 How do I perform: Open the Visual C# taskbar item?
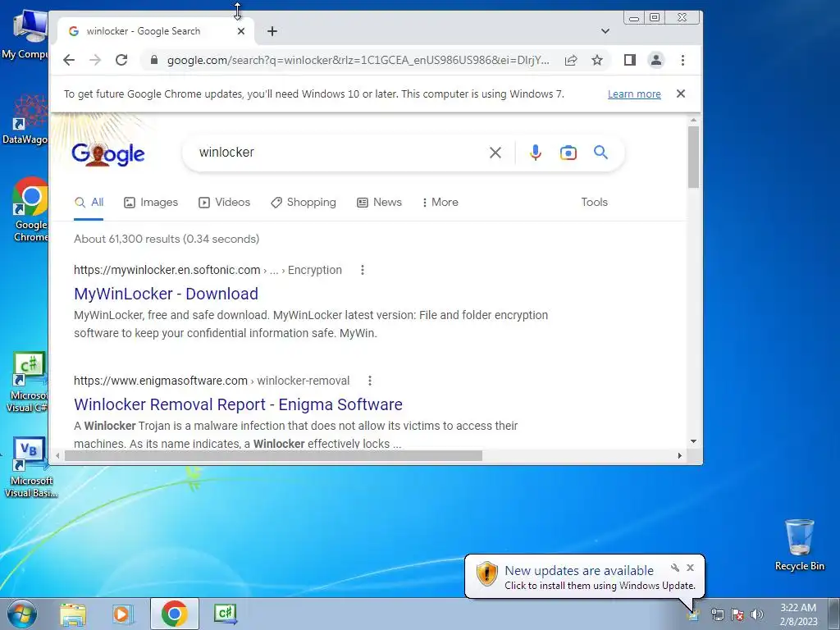[x=226, y=614]
